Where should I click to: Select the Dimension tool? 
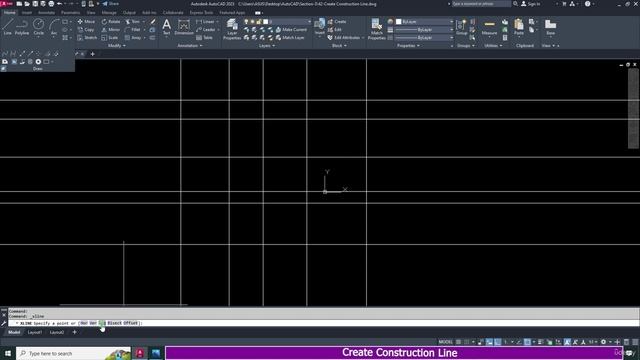point(184,27)
